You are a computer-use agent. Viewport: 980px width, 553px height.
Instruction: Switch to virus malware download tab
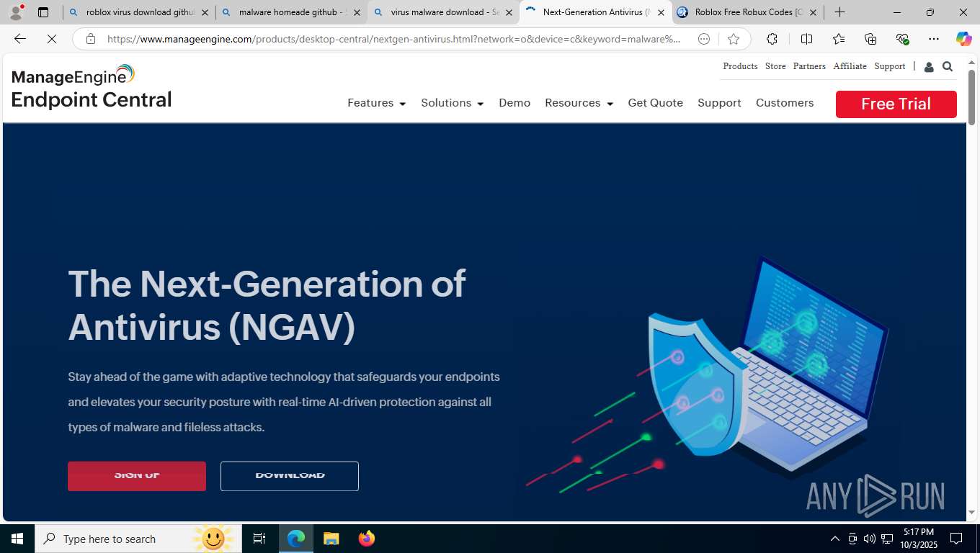(443, 12)
